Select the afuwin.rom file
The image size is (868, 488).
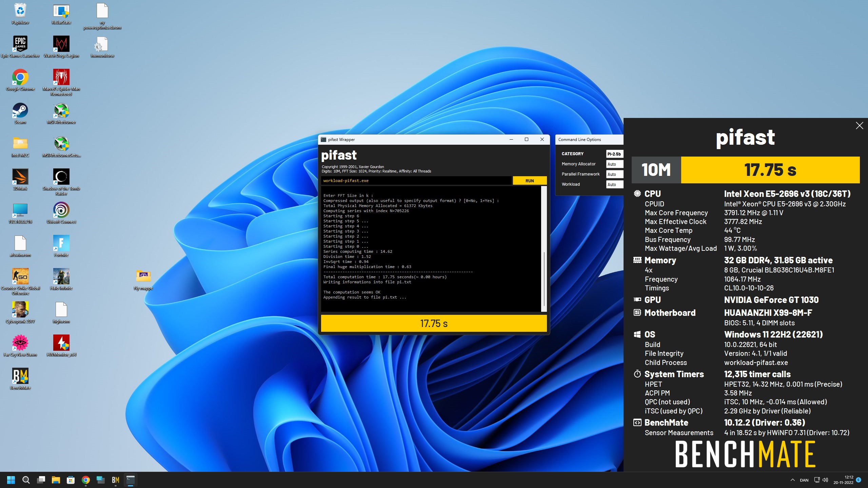coord(20,246)
